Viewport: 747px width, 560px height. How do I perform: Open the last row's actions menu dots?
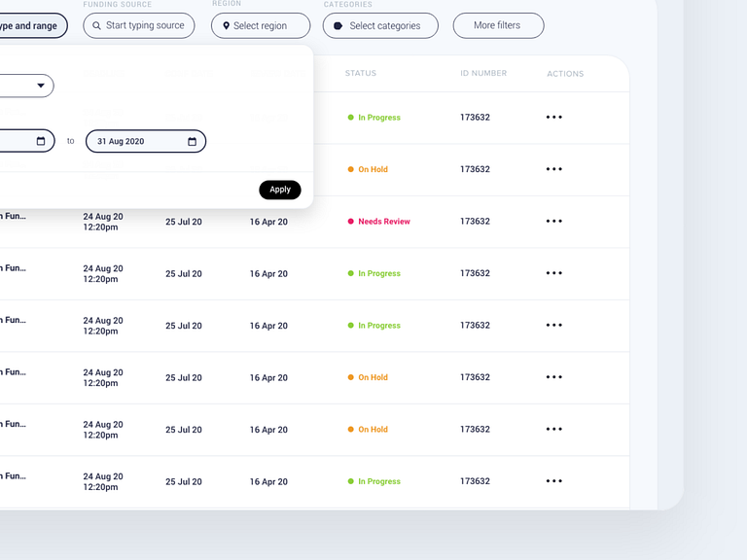click(x=554, y=481)
